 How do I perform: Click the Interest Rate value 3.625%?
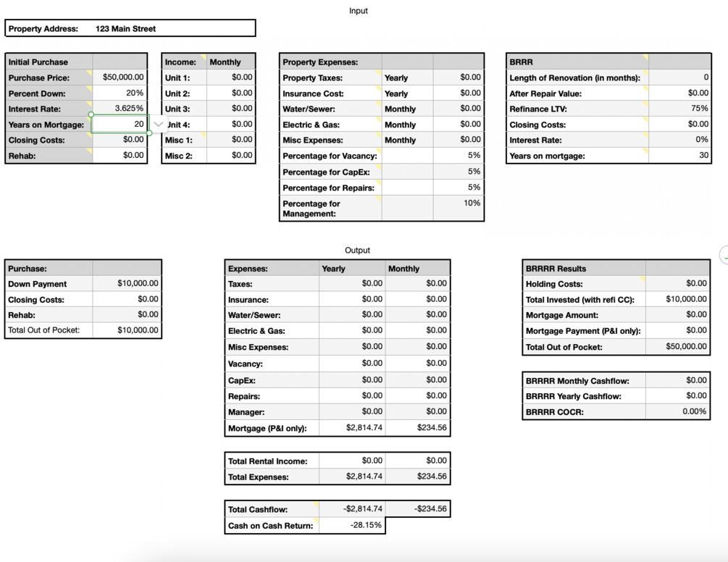[x=120, y=109]
